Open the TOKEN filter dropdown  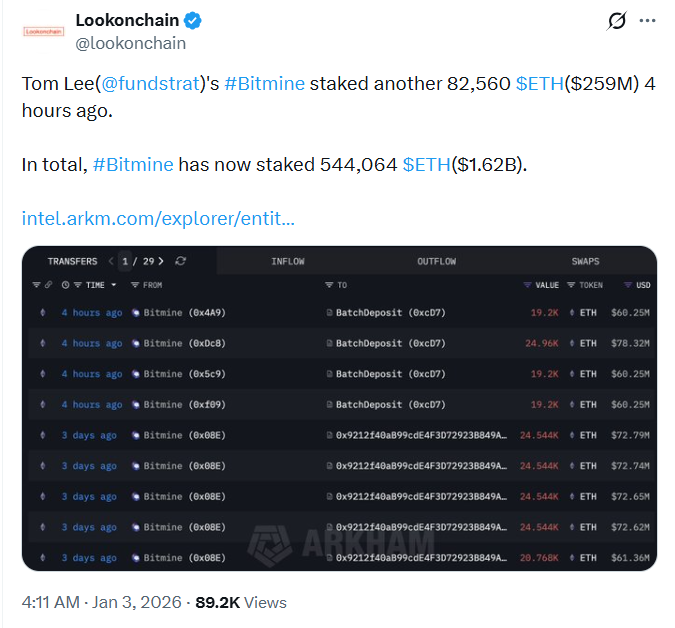pos(585,285)
